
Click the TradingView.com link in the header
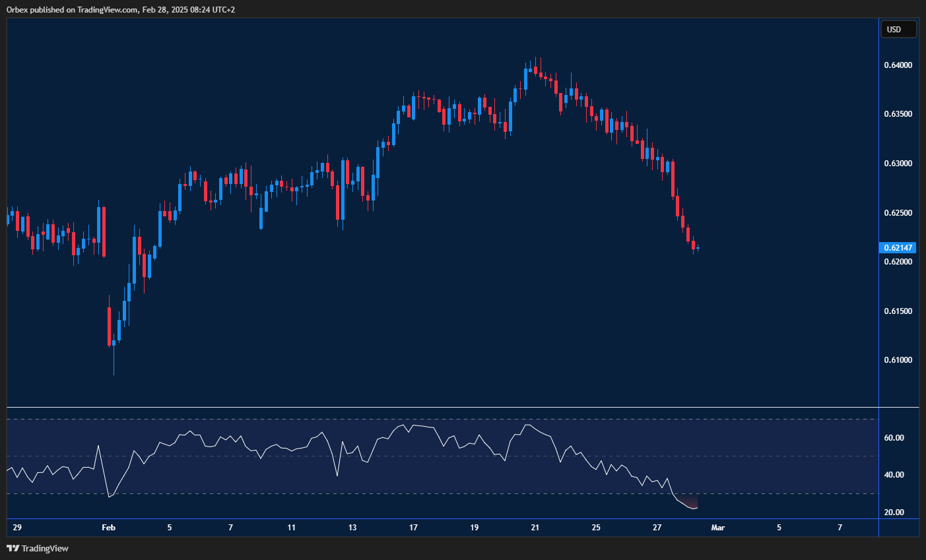(x=106, y=10)
